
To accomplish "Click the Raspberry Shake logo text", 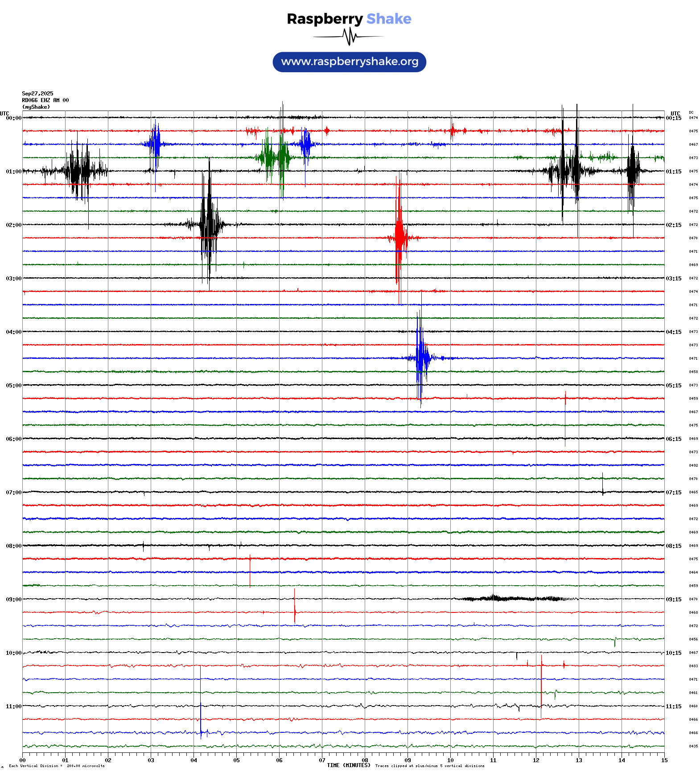I will tap(349, 19).
